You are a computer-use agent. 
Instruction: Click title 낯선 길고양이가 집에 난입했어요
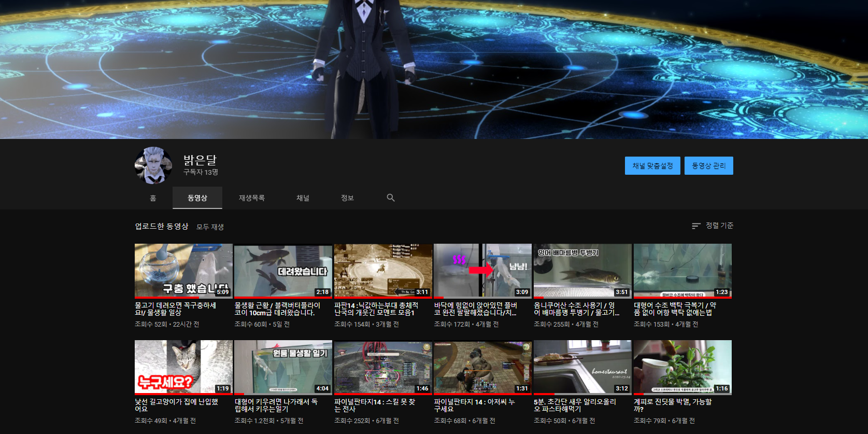(x=176, y=405)
